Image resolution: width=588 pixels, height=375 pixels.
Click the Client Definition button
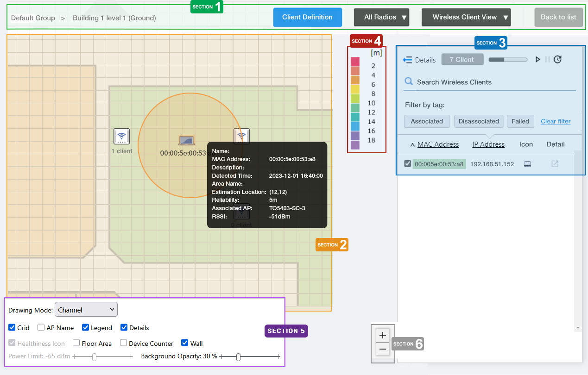(307, 17)
